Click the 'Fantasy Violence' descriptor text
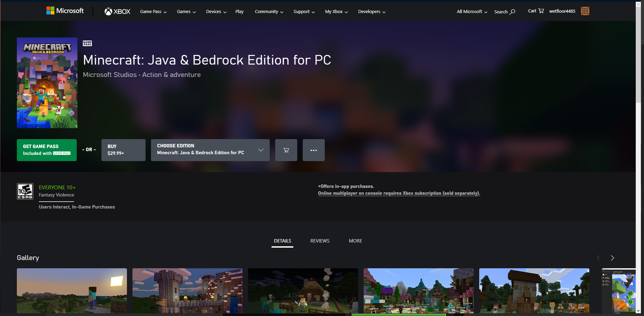The image size is (644, 316). pyautogui.click(x=56, y=195)
